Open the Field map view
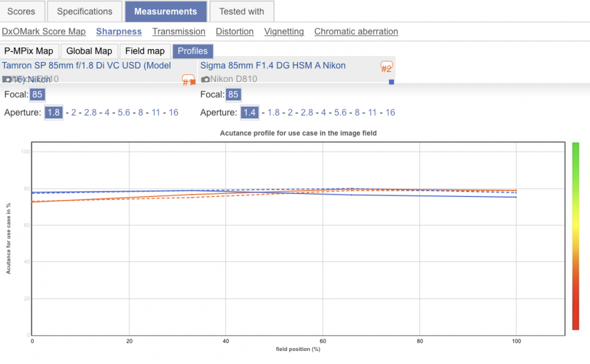Image resolution: width=590 pixels, height=364 pixels. (145, 51)
